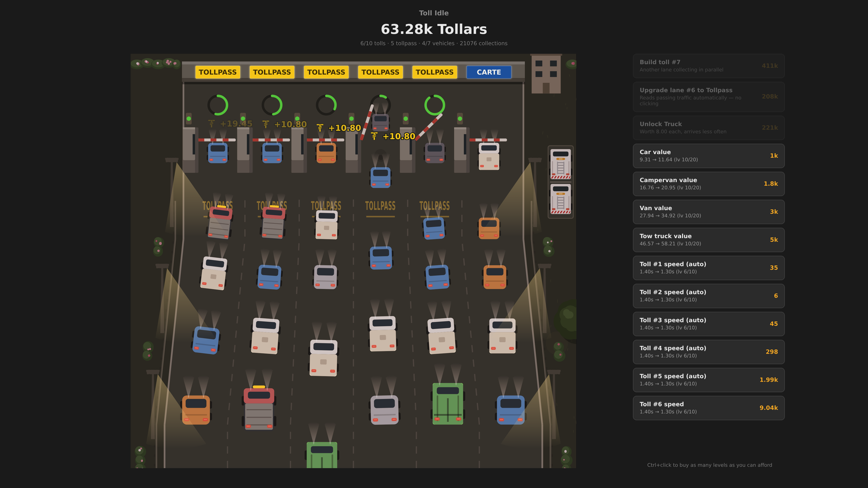Upgrade Toll #4 speed for 298
This screenshot has height=488, width=868.
[708, 352]
